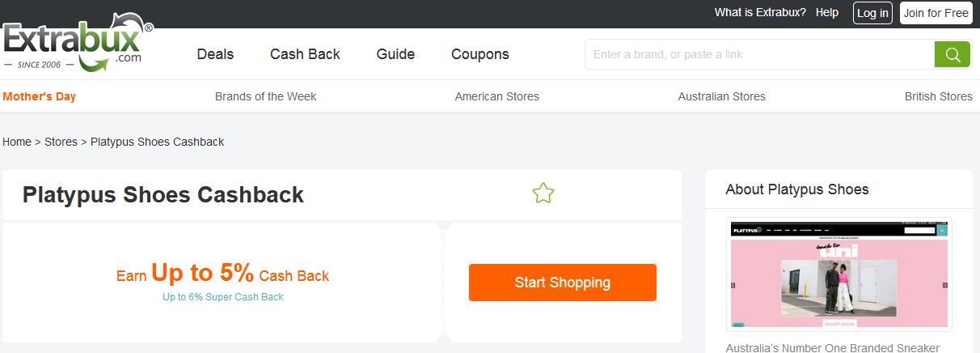Go to the Guide section
Screen dimensions: 980x353
395,54
